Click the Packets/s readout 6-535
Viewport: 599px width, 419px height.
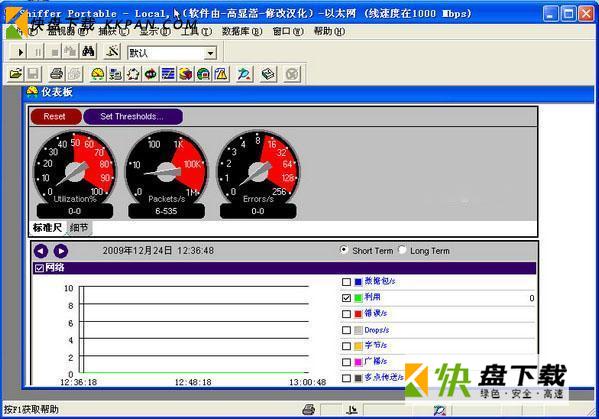point(166,211)
